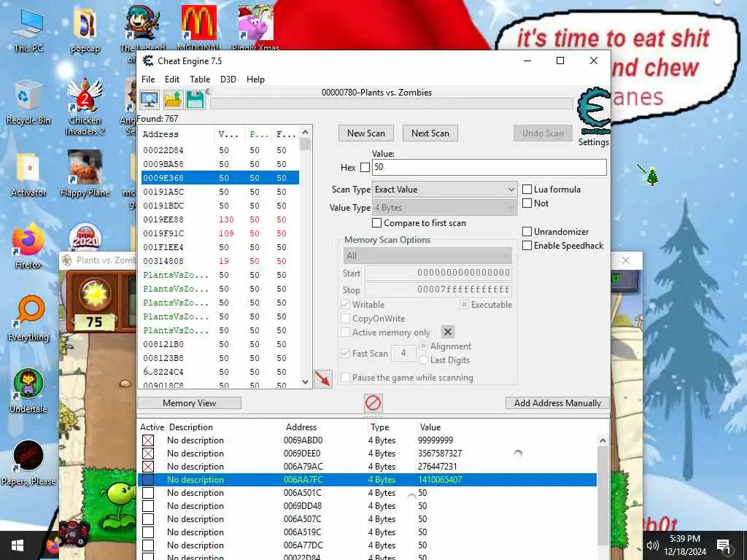Open Everything search shortcut
The image size is (747, 560).
click(x=28, y=319)
